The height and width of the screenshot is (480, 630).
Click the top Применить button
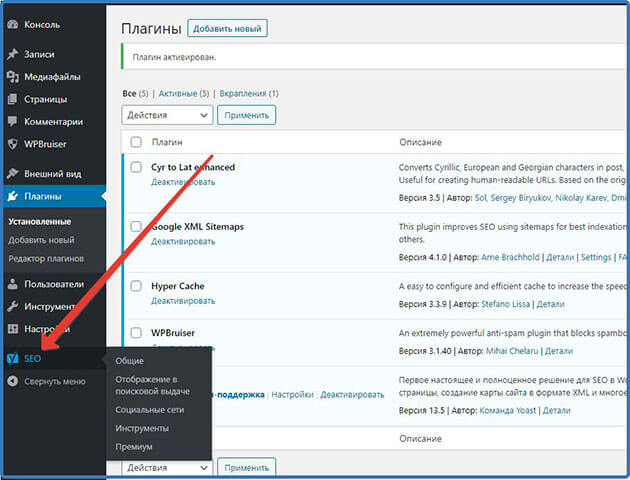click(246, 115)
